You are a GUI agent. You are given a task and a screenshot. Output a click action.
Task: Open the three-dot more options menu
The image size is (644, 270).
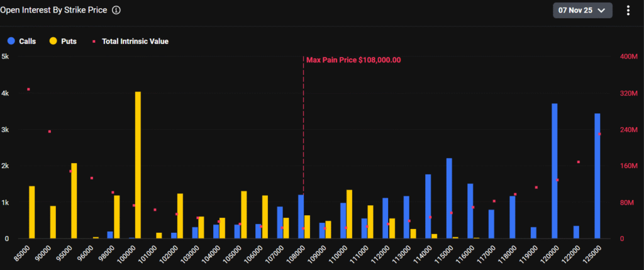tap(628, 10)
